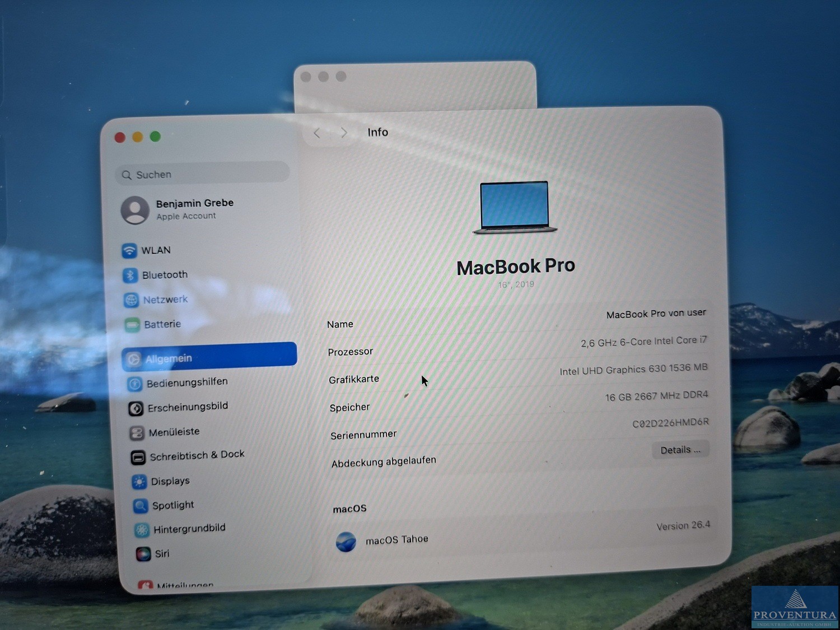Click the Suchen search field

click(203, 174)
